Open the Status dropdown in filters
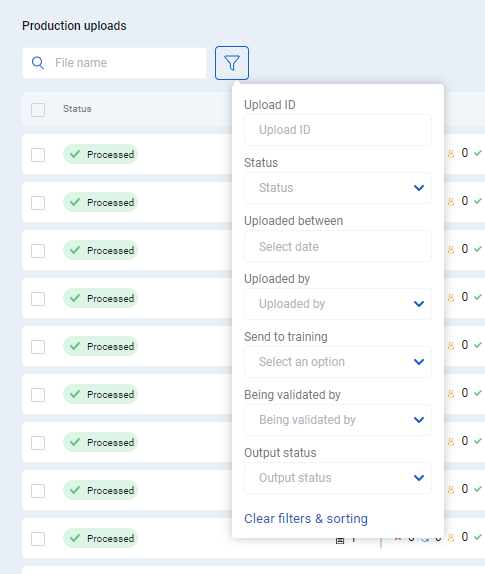 337,188
